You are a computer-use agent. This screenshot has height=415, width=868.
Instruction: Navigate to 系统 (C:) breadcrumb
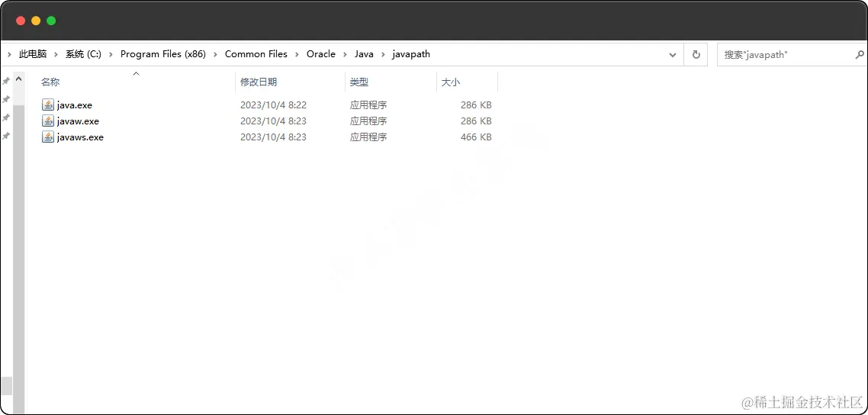pos(84,54)
